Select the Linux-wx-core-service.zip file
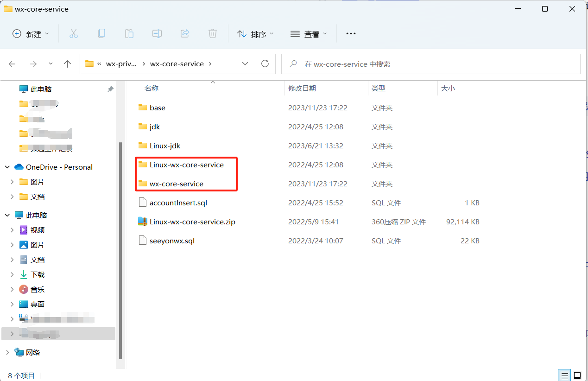Screen dimensions: 588x381 (192, 222)
